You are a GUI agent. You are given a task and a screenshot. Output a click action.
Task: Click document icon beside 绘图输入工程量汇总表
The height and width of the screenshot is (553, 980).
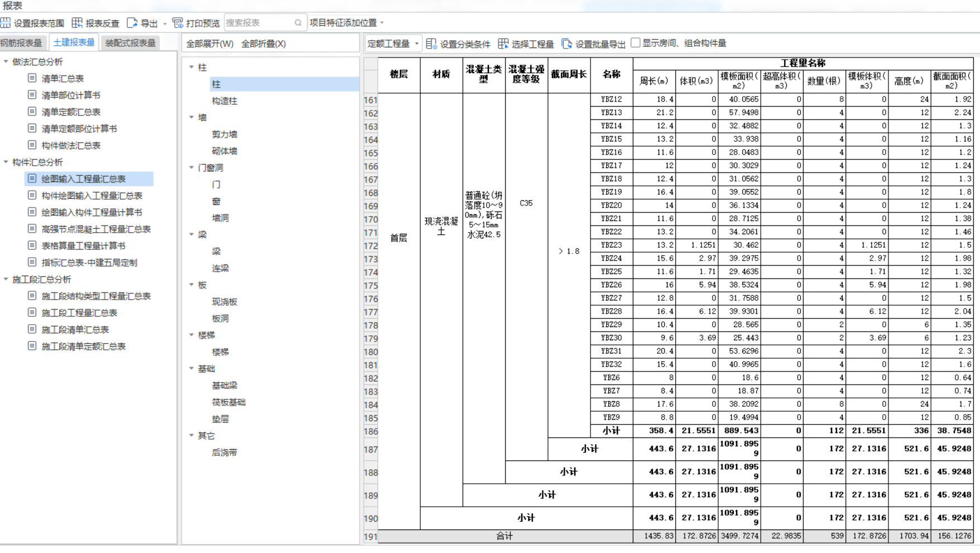(x=32, y=179)
